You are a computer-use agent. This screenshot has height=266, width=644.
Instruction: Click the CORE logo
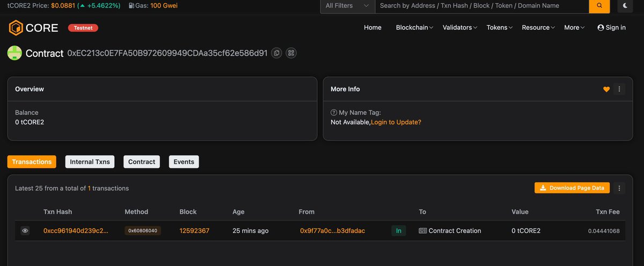point(33,27)
